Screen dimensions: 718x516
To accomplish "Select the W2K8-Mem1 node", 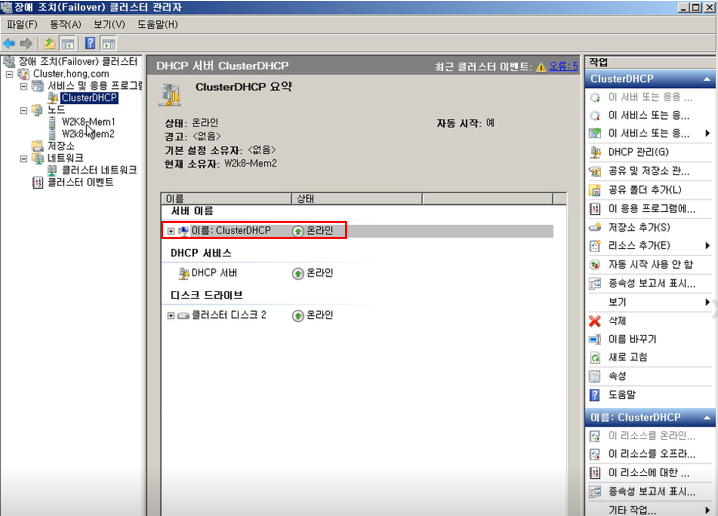I will [x=88, y=122].
